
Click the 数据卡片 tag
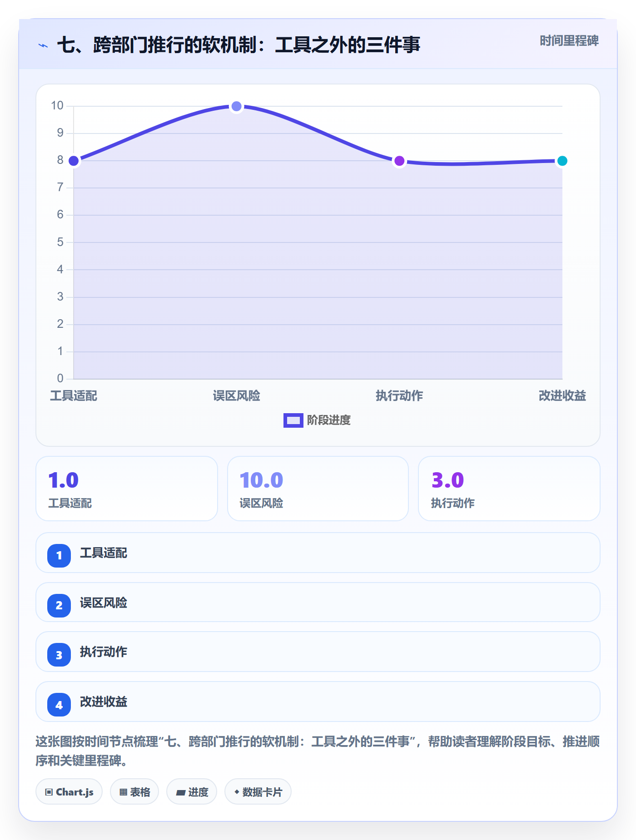click(258, 792)
